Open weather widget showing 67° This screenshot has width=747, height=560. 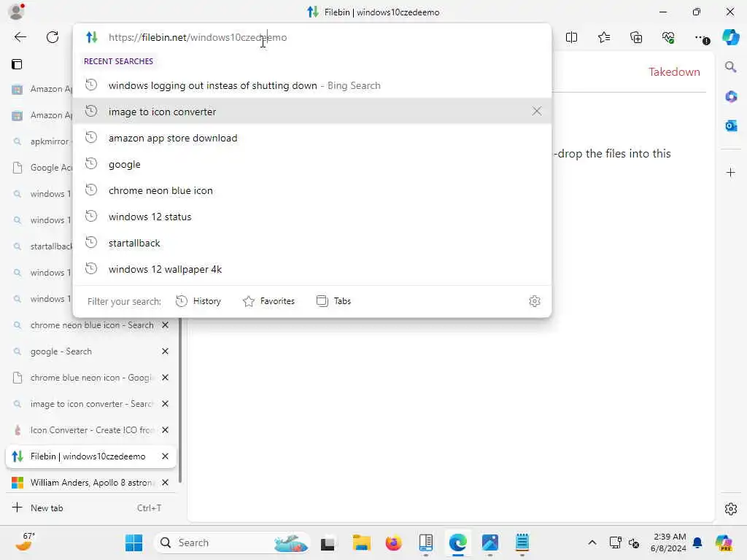click(25, 542)
